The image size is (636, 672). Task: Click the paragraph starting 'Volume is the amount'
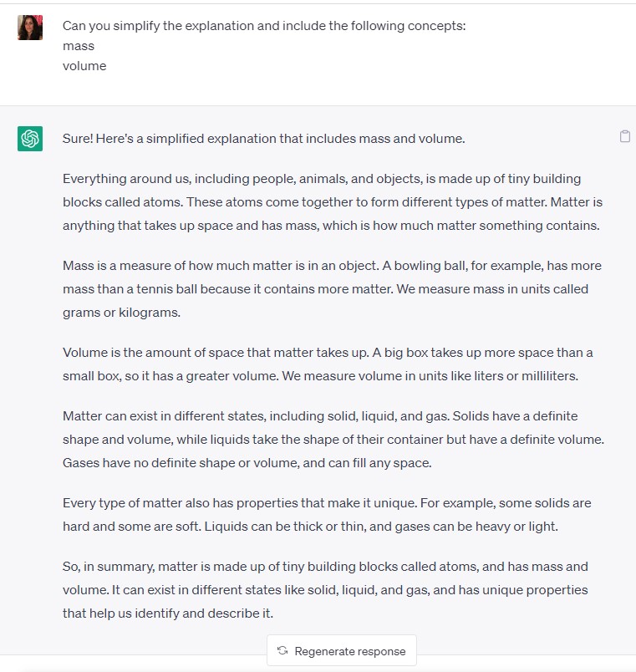[x=328, y=364]
